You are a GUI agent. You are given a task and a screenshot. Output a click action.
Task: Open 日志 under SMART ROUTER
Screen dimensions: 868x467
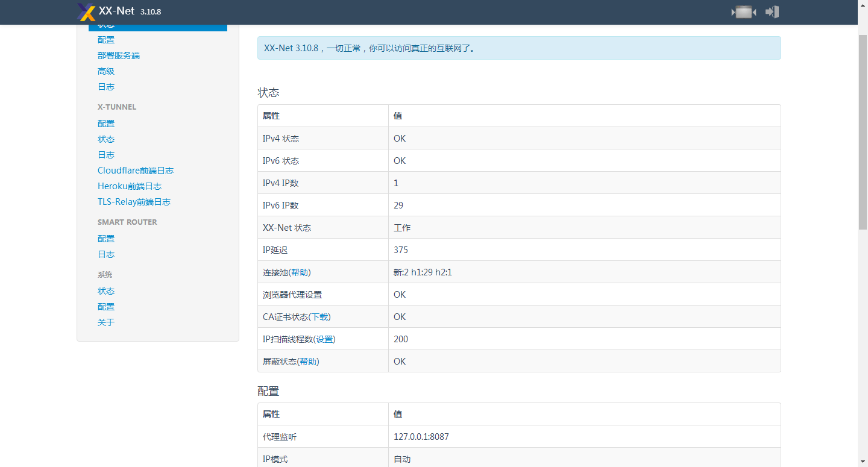pyautogui.click(x=106, y=254)
